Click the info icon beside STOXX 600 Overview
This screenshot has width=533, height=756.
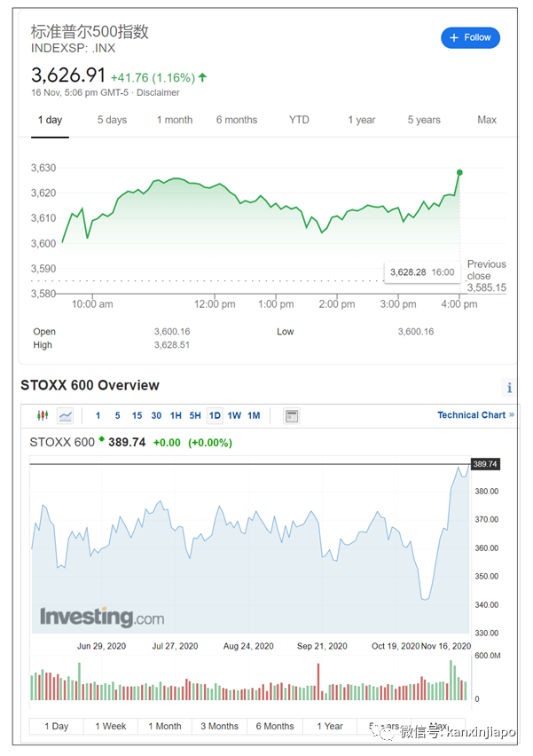[x=509, y=387]
